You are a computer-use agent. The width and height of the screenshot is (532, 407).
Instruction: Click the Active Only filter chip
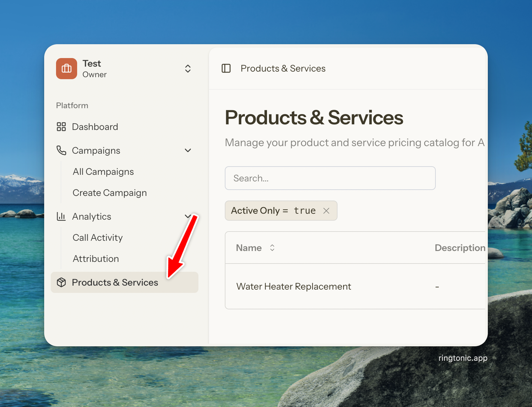pos(273,211)
